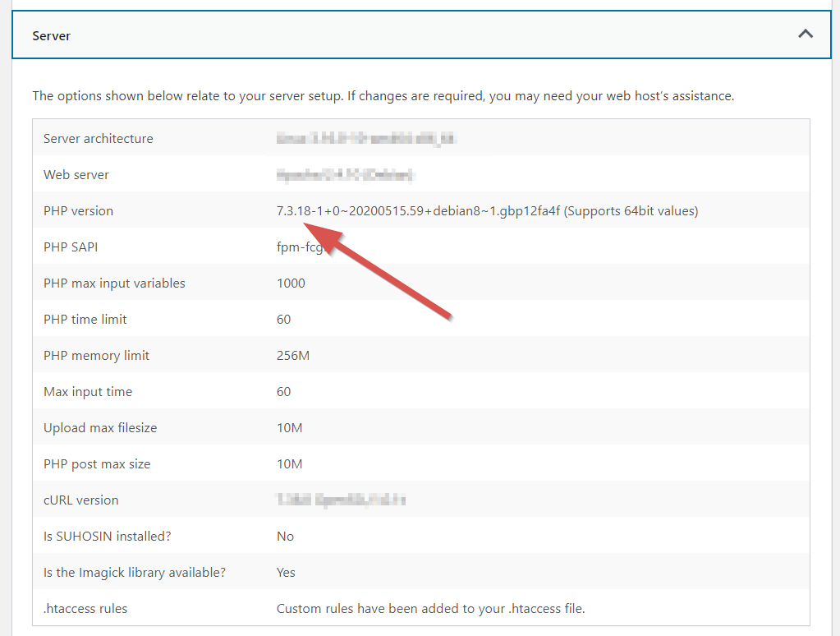Click the Max input time row label
840x636 pixels.
(x=88, y=391)
